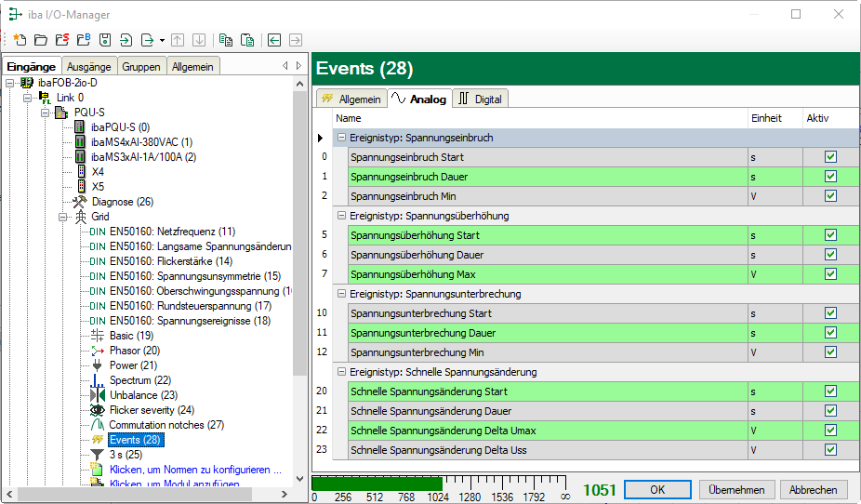Click the green back arrow toolbar icon

click(x=273, y=40)
